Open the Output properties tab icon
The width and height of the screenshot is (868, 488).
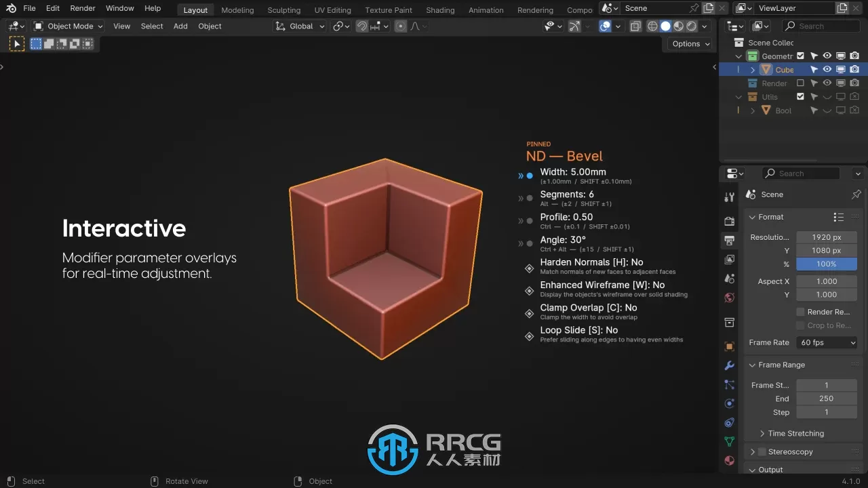click(x=730, y=240)
